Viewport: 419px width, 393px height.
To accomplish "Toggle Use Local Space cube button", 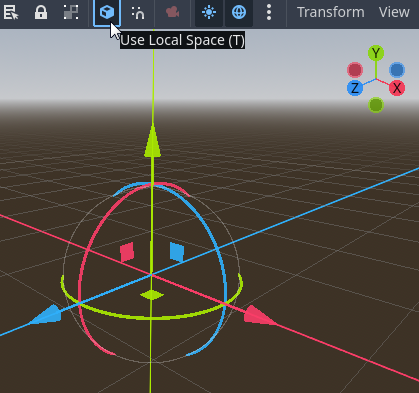I will (107, 13).
